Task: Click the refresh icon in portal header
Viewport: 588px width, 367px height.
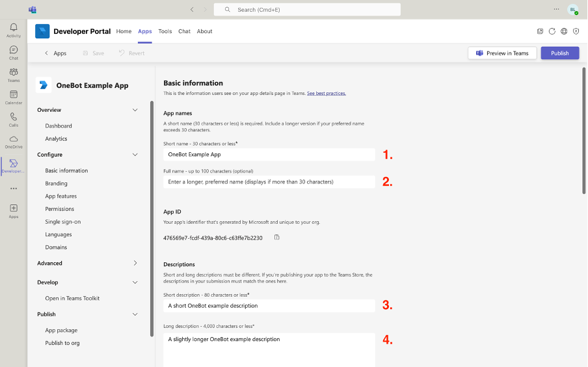Action: [x=552, y=31]
